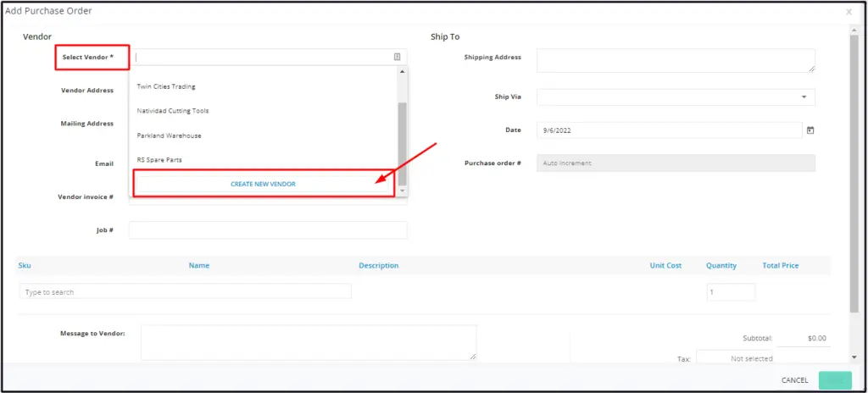
Task: Click the Sku Type to search field
Action: coord(186,291)
